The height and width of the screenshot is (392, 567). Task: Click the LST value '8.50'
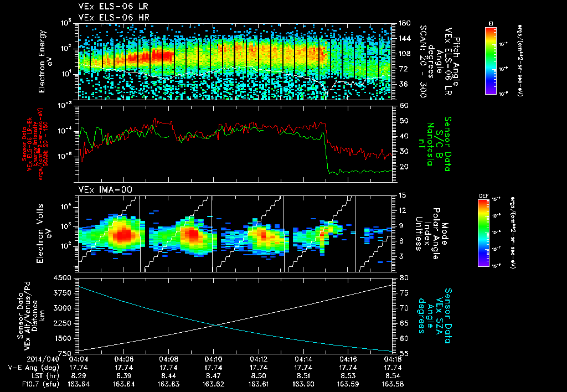[258, 376]
